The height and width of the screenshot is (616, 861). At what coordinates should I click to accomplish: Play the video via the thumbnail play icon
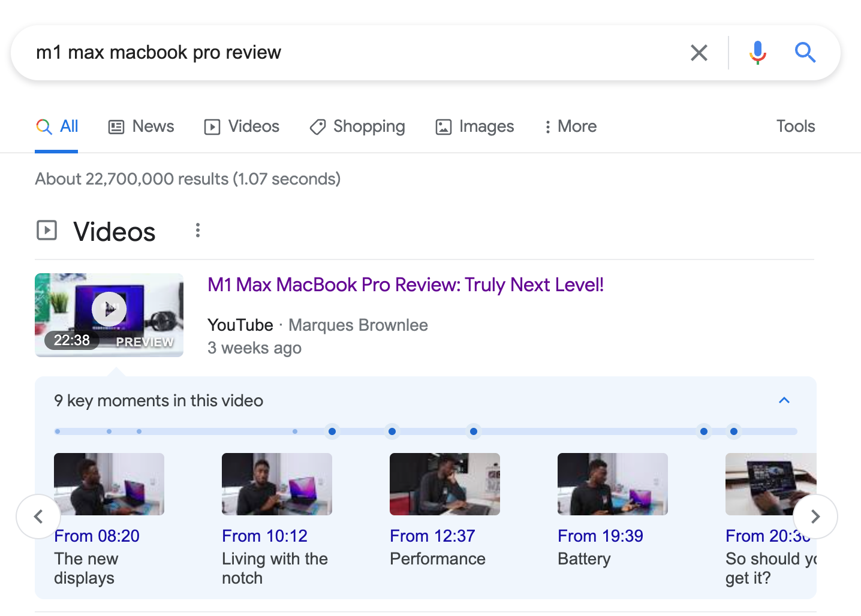tap(109, 309)
